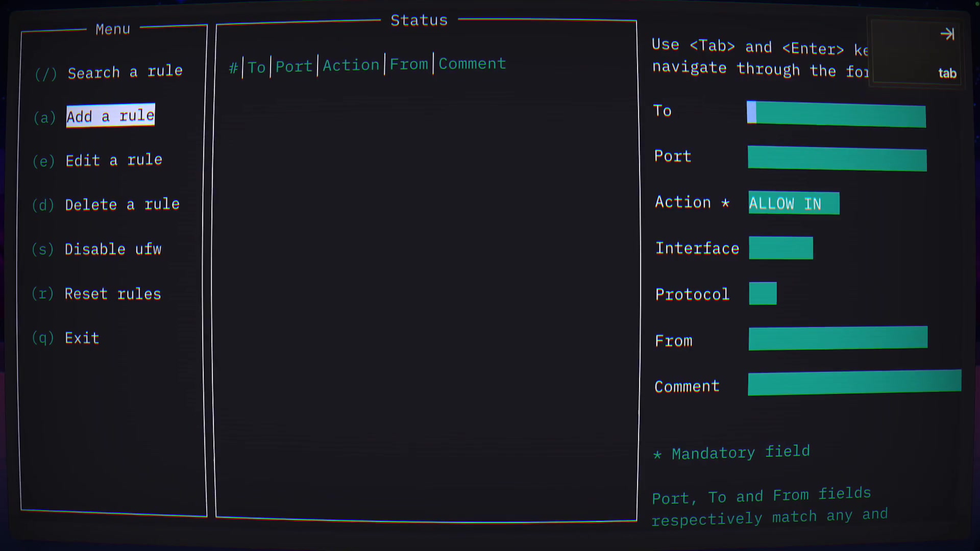Choose Edit a rule from the Menu
The height and width of the screenshot is (551, 980).
(114, 160)
